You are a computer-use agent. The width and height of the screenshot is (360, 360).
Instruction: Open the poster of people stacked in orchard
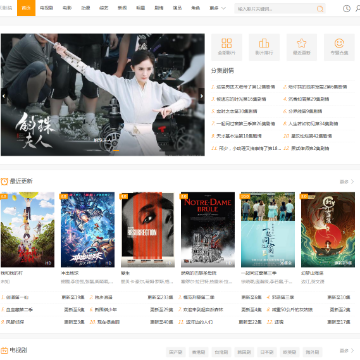(x=28, y=229)
